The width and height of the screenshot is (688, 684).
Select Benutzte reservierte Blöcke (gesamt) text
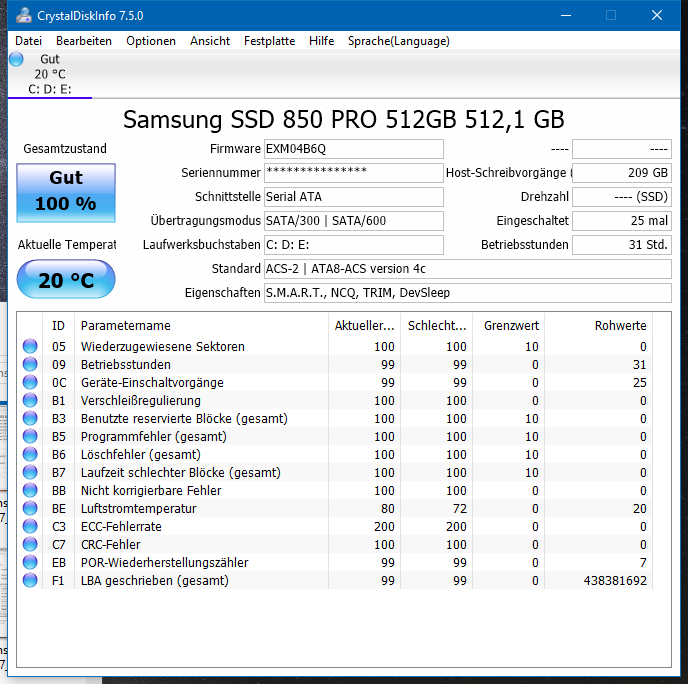184,419
